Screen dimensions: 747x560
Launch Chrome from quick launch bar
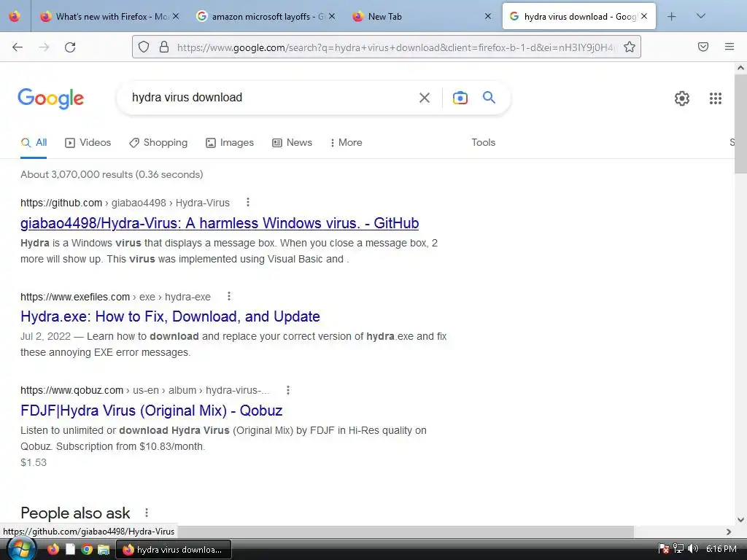(x=87, y=550)
